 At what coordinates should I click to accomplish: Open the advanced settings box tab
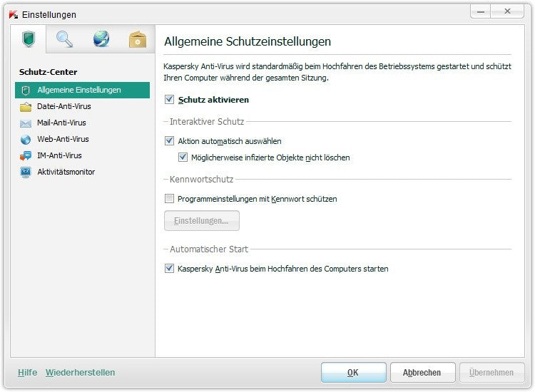pyautogui.click(x=138, y=39)
